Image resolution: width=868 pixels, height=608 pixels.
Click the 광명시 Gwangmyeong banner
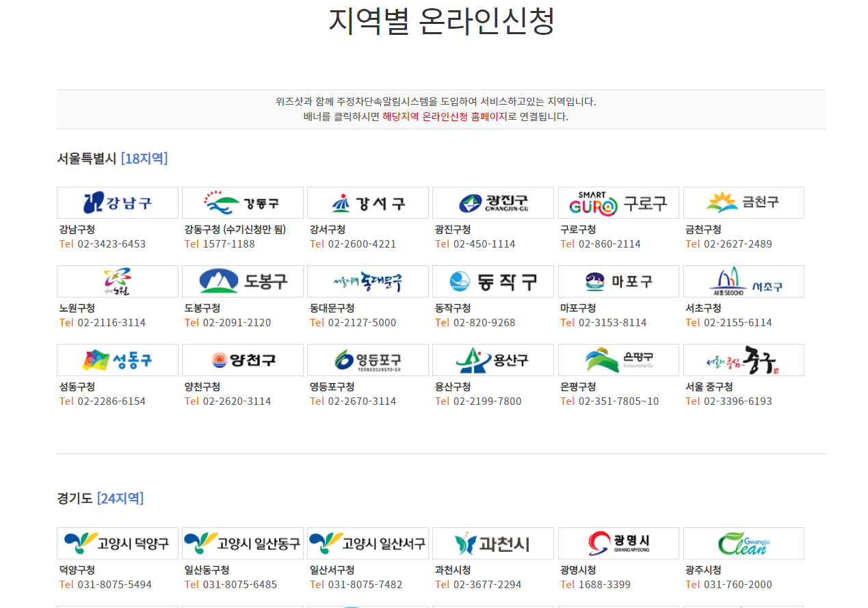point(619,543)
